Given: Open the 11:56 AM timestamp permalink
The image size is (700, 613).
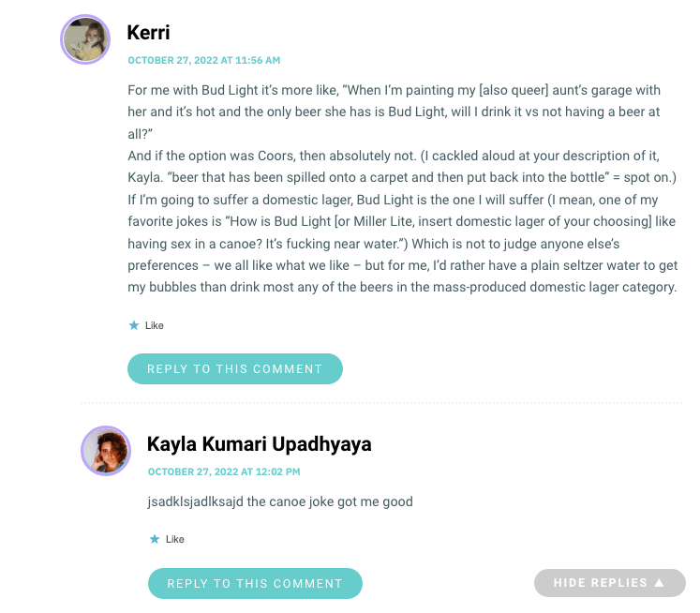Looking at the screenshot, I should pyautogui.click(x=204, y=60).
